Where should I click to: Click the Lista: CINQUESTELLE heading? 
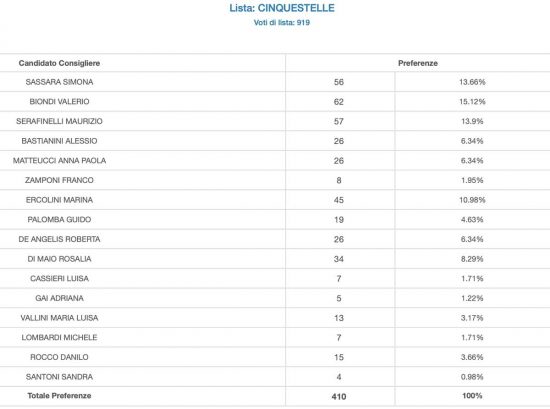pyautogui.click(x=282, y=8)
